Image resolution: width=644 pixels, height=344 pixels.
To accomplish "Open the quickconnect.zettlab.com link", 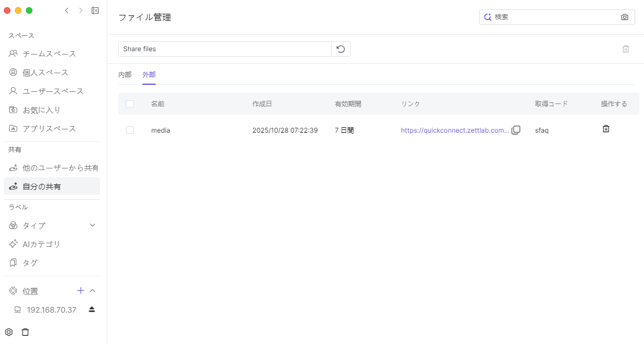I will pyautogui.click(x=455, y=130).
